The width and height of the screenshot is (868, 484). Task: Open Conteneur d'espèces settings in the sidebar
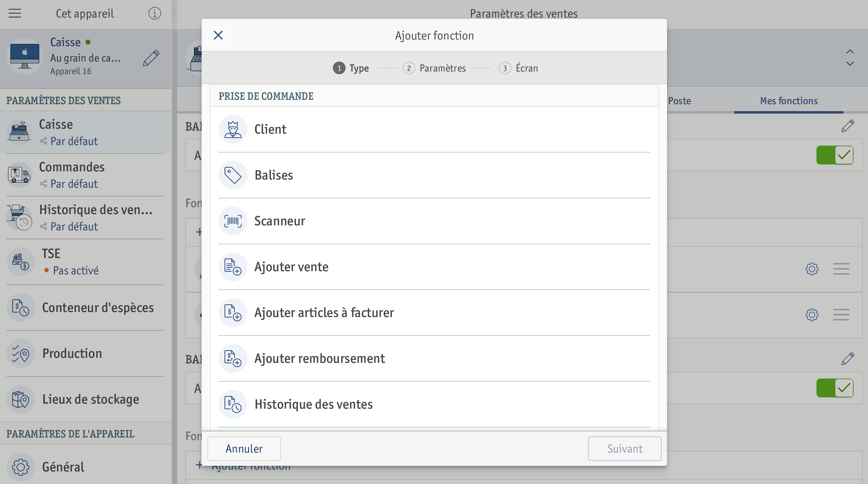pyautogui.click(x=85, y=308)
